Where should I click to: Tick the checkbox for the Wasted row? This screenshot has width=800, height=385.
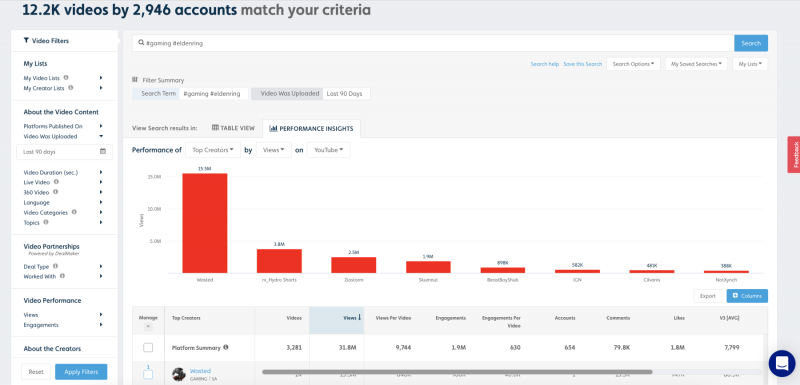coord(148,375)
